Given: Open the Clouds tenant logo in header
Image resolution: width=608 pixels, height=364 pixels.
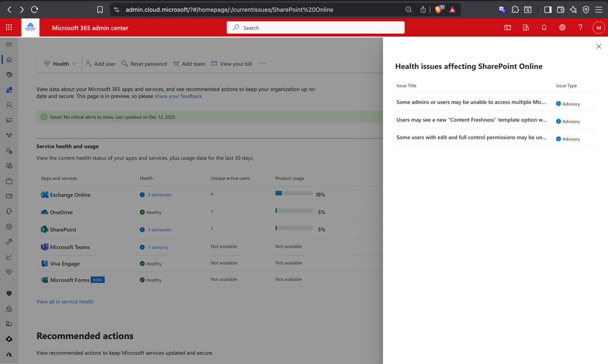Looking at the screenshot, I should pos(30,28).
